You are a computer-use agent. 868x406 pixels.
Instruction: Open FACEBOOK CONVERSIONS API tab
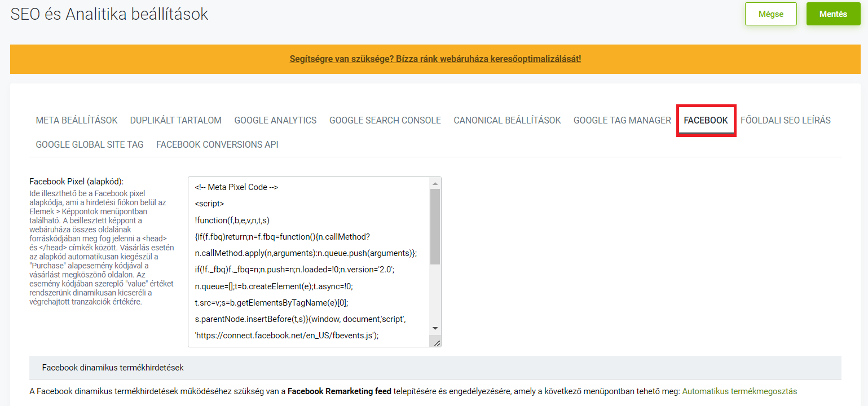point(217,144)
